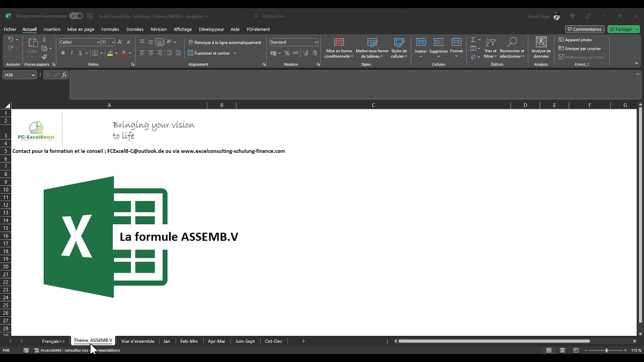Open the Name Box dropdown arrow
Screen dimensions: 644x362
pos(33,75)
